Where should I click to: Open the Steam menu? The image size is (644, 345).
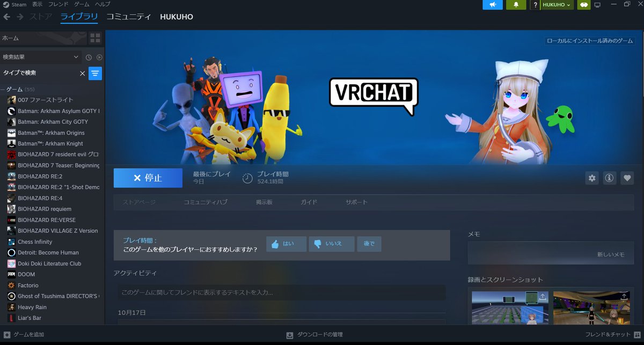(14, 4)
